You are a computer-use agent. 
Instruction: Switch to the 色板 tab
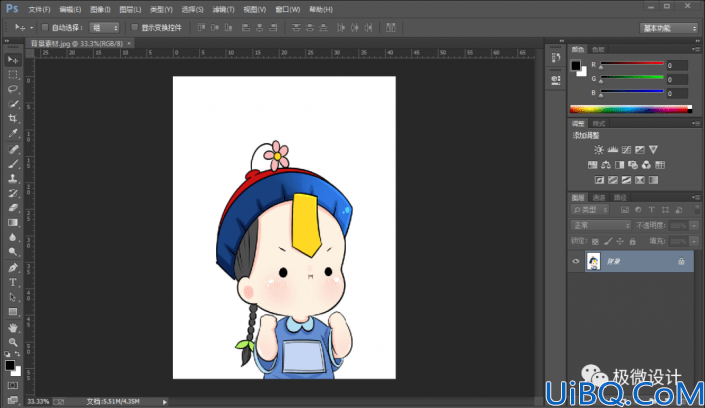598,49
